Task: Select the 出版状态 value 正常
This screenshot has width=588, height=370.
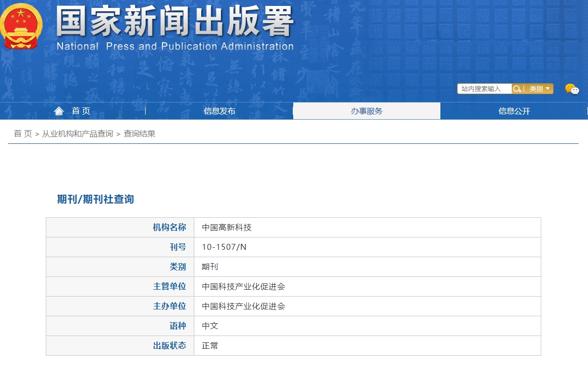Action: coord(210,345)
